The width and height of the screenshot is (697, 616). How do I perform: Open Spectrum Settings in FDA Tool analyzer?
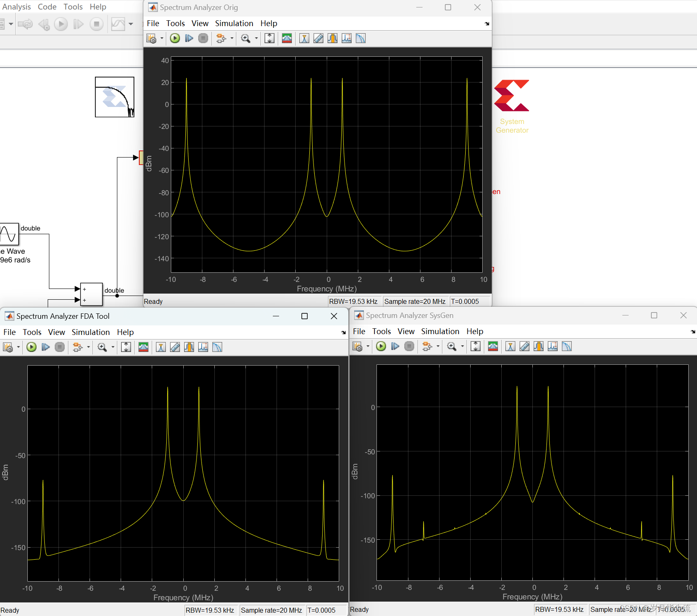[8, 347]
